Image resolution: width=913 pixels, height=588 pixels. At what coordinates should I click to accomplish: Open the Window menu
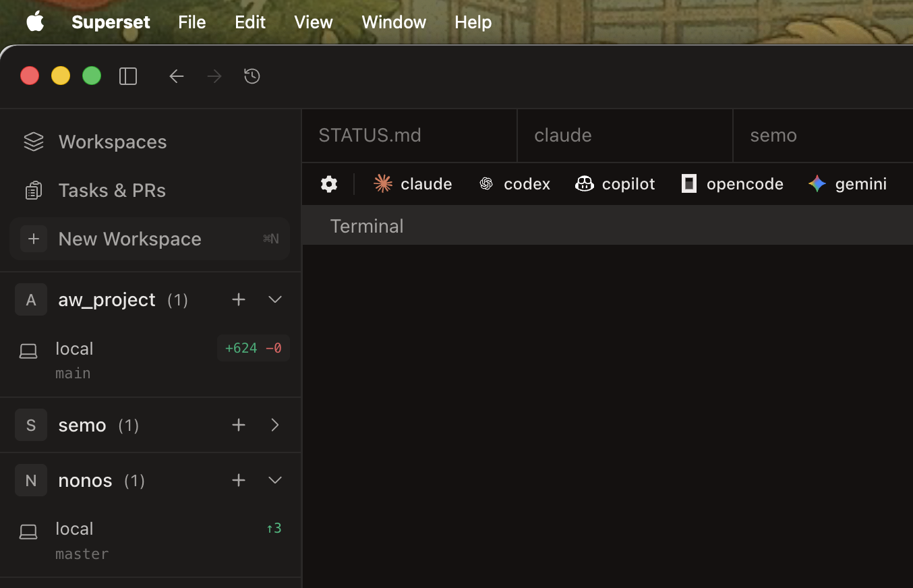[394, 22]
